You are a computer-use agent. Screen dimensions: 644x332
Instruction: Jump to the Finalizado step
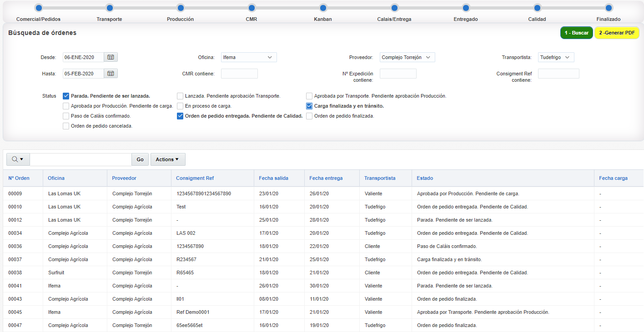tap(609, 8)
